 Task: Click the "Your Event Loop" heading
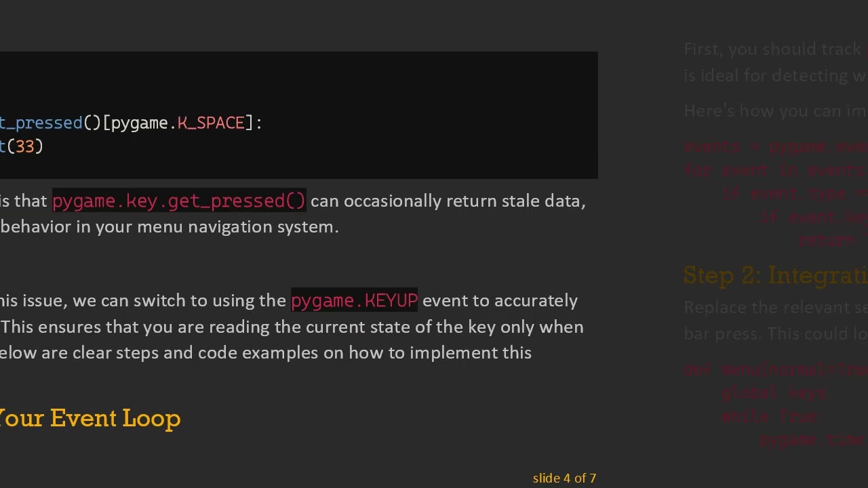(x=90, y=418)
